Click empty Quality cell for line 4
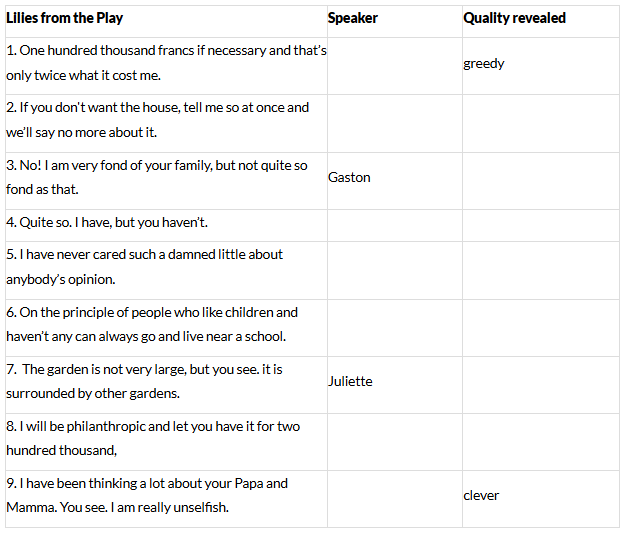The image size is (627, 536). coord(541,226)
